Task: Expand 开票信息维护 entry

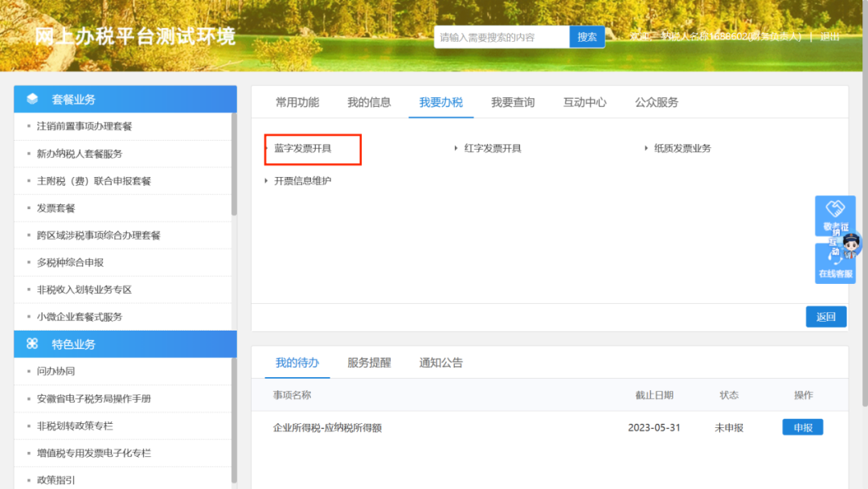Action: (302, 181)
